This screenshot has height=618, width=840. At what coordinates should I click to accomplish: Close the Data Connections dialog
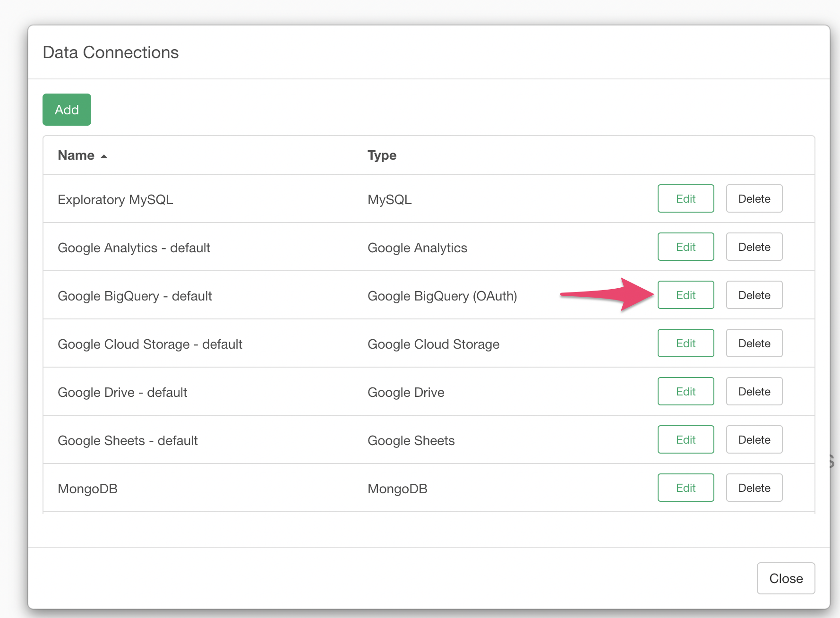coord(786,578)
